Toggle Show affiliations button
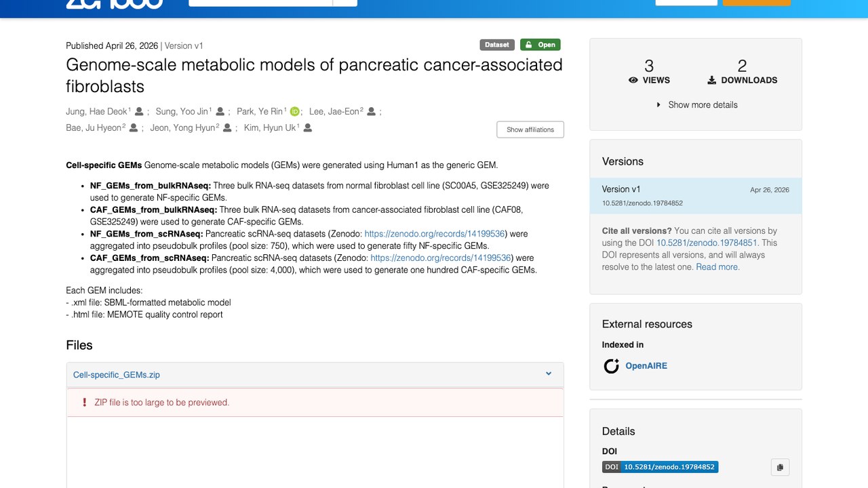 pos(530,129)
